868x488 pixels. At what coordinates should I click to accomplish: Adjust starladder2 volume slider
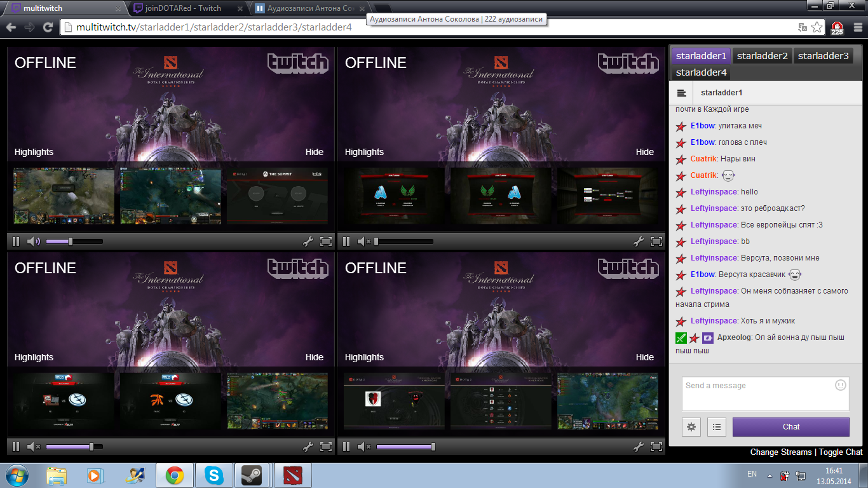405,241
